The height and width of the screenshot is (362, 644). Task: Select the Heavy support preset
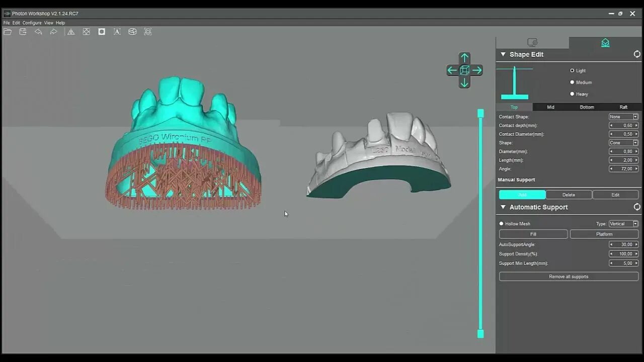572,94
